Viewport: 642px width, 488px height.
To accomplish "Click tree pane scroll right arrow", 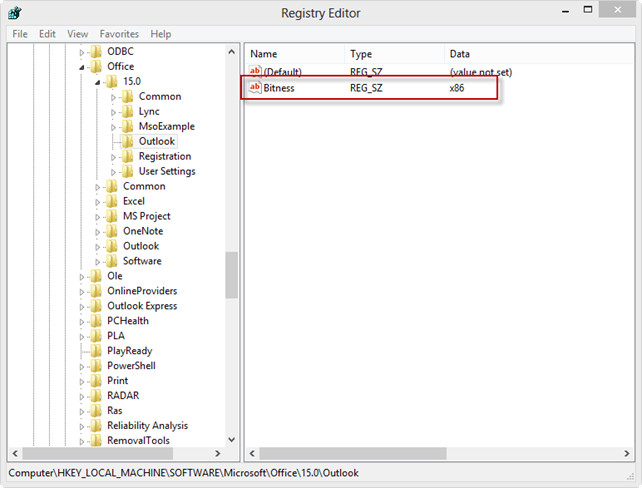I will (217, 453).
